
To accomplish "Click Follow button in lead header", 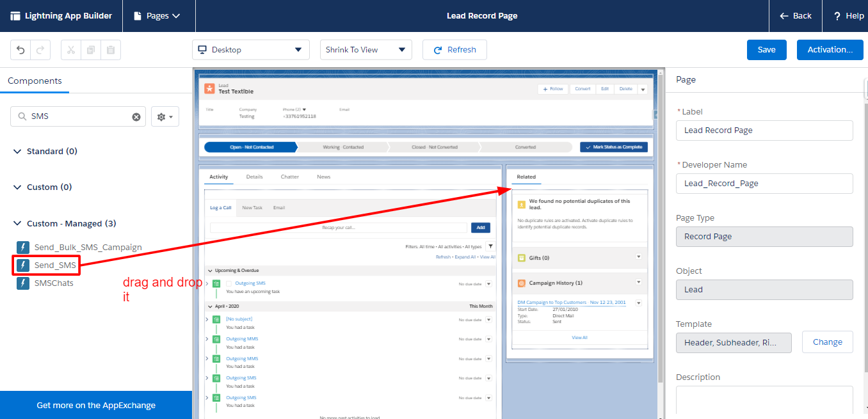I will 553,89.
